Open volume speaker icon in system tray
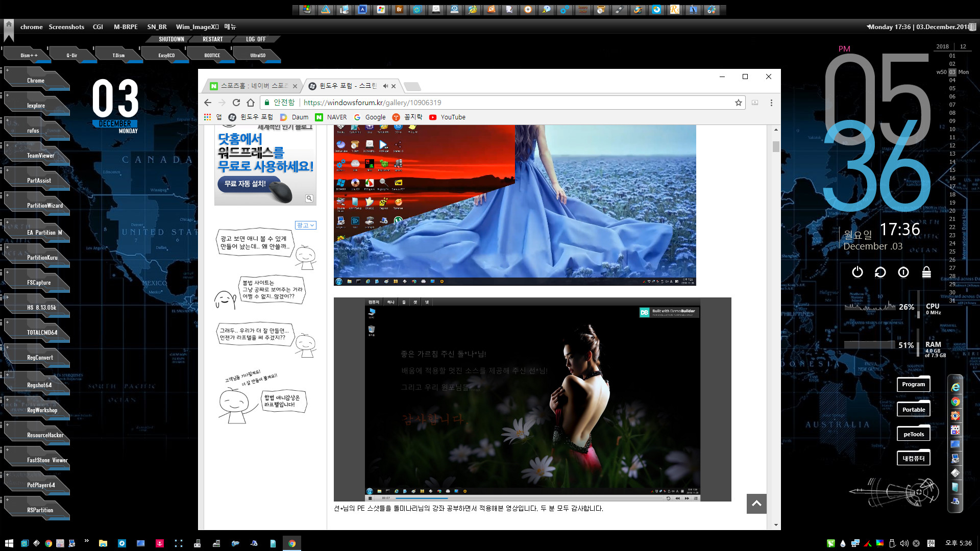The width and height of the screenshot is (980, 551). pos(904,543)
